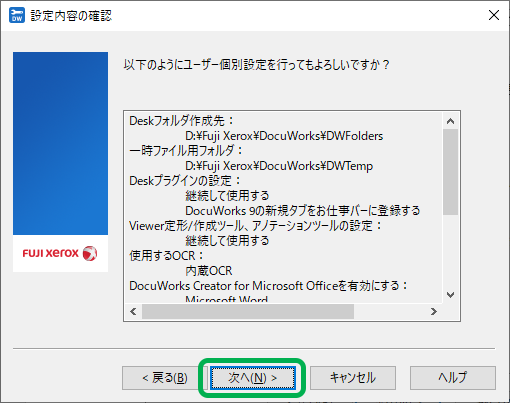Select the line Deskプラグインの設定:

[x=185, y=181]
